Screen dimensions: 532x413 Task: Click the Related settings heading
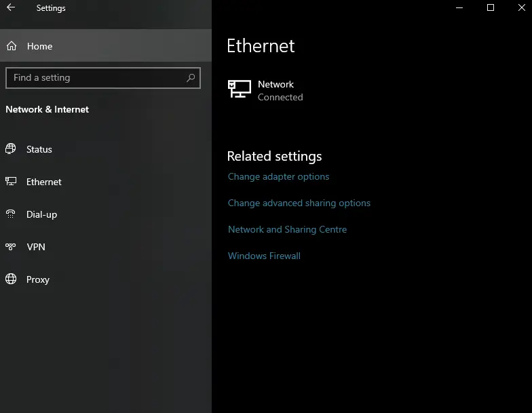coord(274,156)
